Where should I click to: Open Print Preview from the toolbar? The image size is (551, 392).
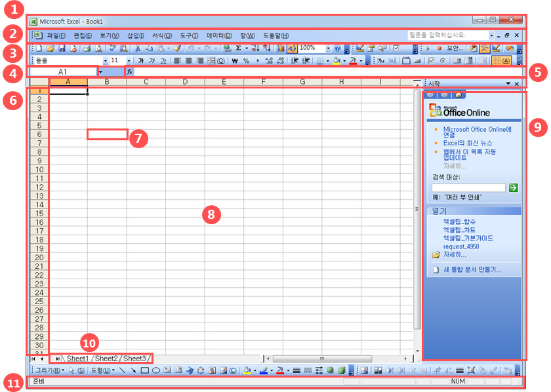coord(99,49)
